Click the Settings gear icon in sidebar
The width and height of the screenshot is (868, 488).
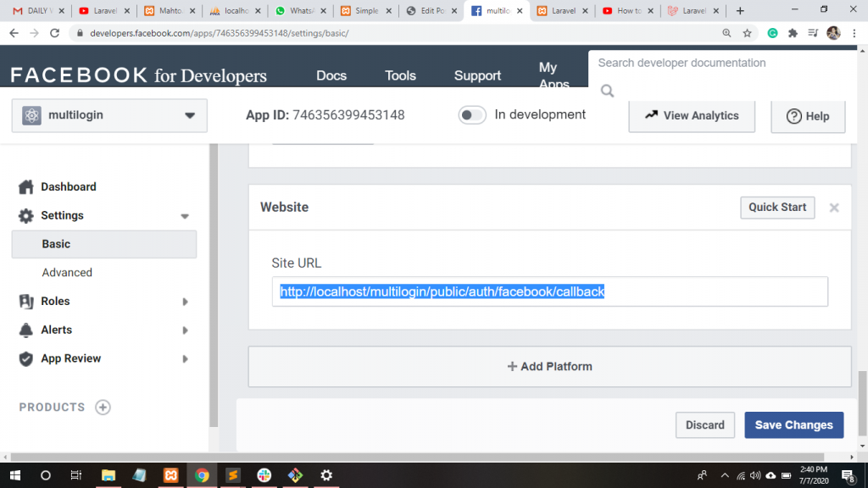tap(26, 216)
